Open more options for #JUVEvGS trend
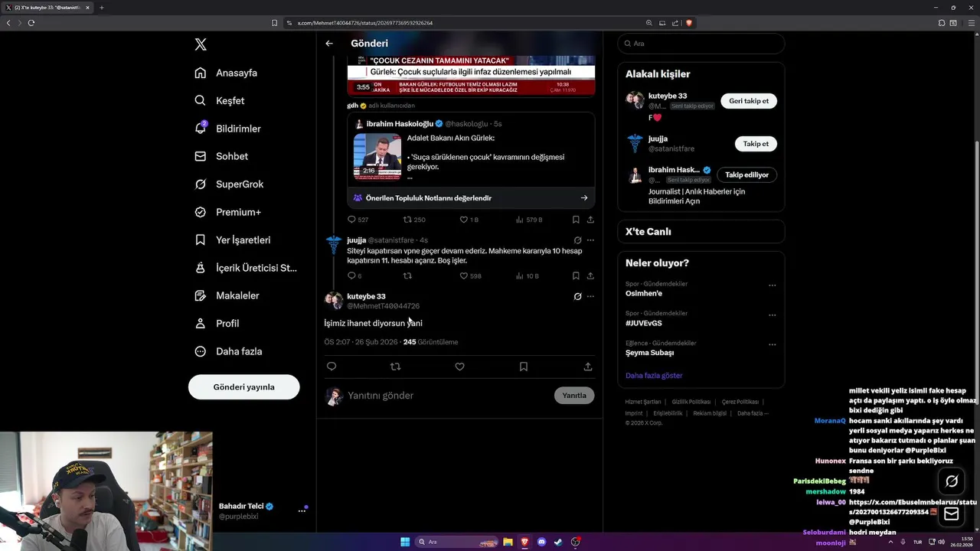 pyautogui.click(x=772, y=315)
